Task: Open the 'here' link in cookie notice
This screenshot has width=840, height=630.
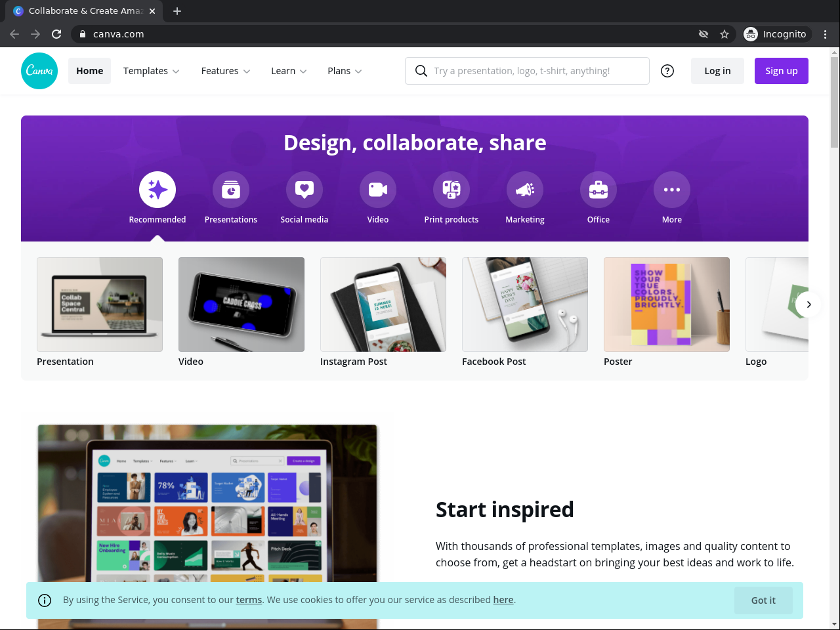Action: coord(503,600)
